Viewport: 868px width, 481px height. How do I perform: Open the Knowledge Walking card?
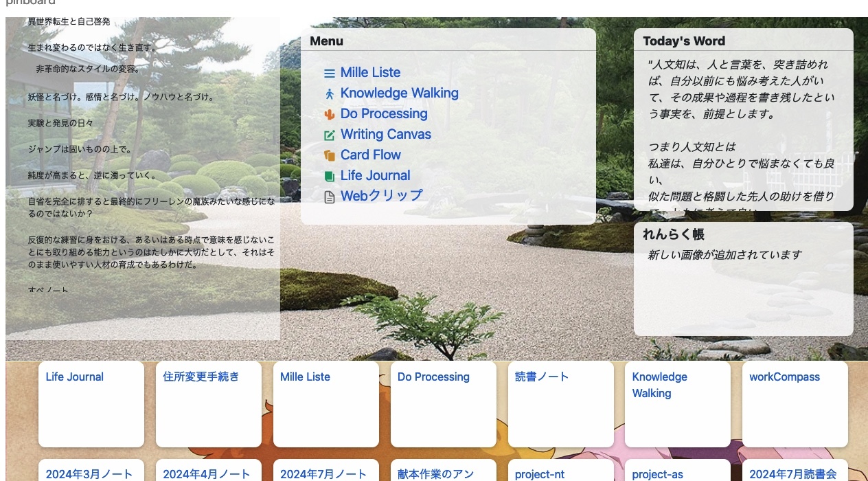point(678,405)
